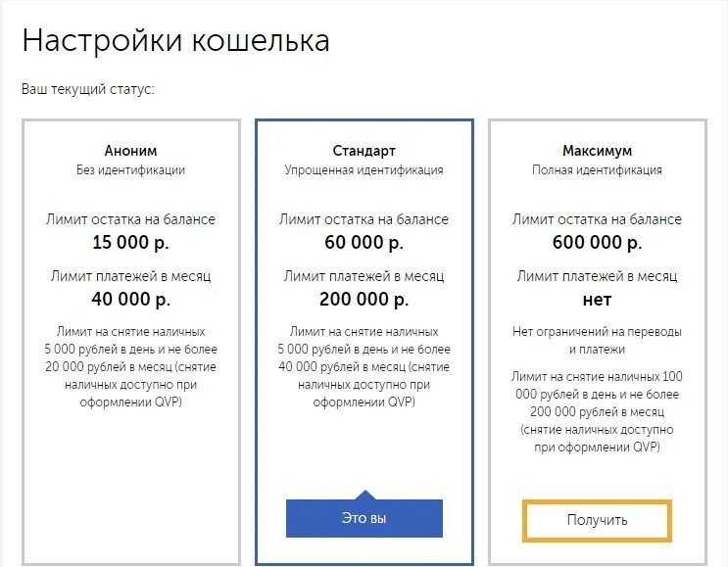Select the Максимум status card title
The image size is (728, 567).
click(x=597, y=151)
